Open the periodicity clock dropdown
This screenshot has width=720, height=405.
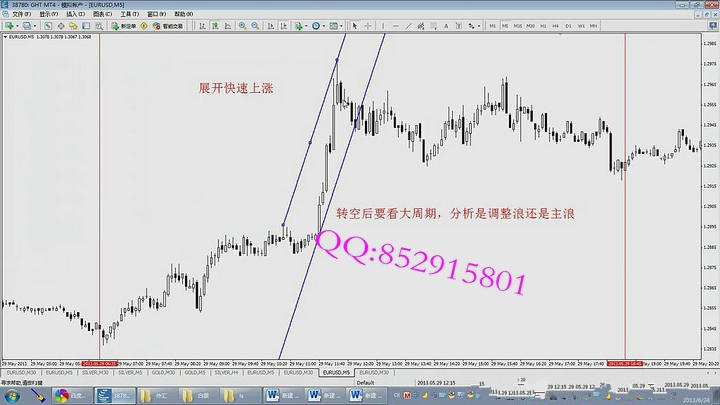coord(322,26)
